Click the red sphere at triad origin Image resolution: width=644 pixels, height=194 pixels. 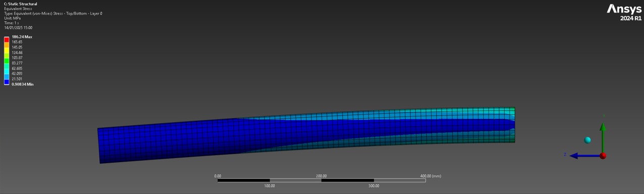pyautogui.click(x=603, y=156)
